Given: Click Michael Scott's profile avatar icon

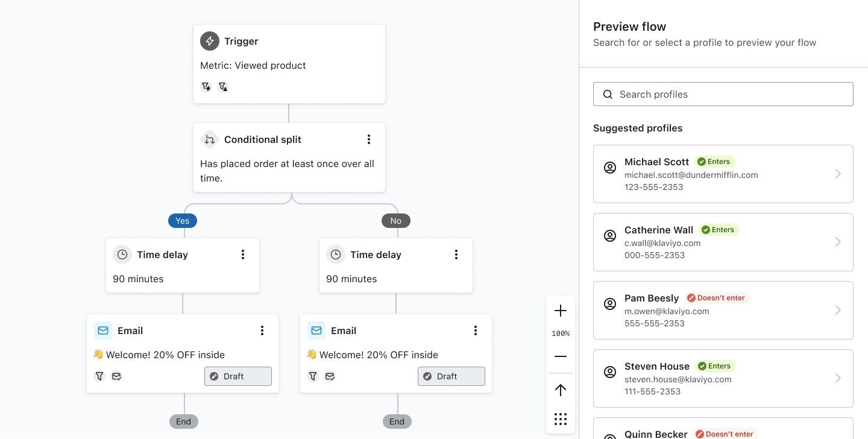Looking at the screenshot, I should [x=609, y=168].
